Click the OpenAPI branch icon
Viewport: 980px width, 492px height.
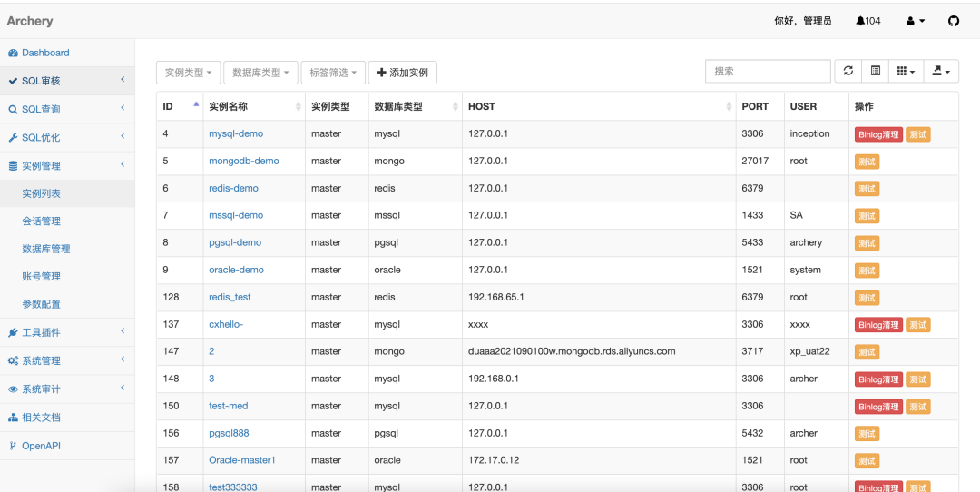(13, 446)
